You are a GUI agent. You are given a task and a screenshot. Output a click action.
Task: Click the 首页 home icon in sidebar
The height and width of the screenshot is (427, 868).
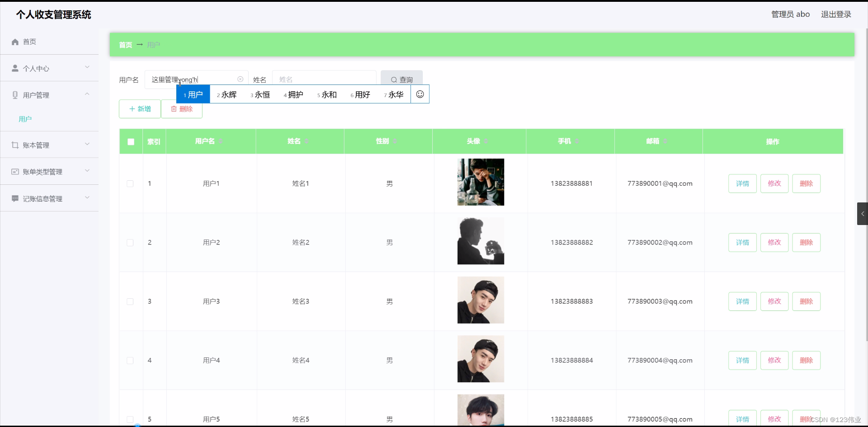pyautogui.click(x=15, y=42)
